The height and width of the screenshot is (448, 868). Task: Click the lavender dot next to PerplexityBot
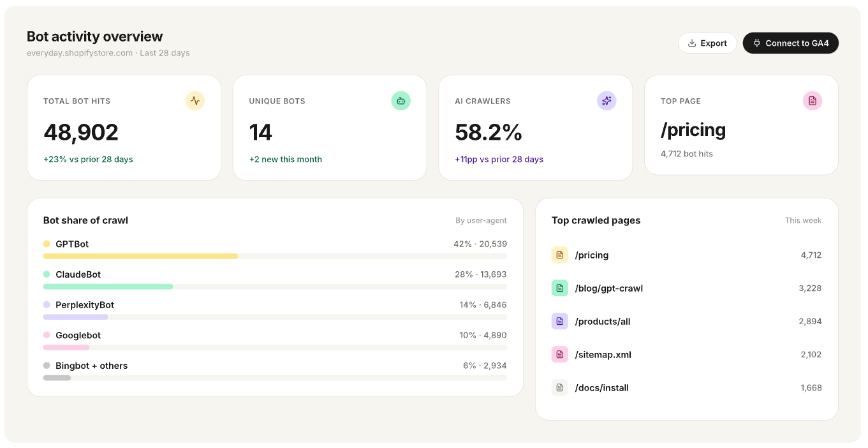[x=47, y=305]
